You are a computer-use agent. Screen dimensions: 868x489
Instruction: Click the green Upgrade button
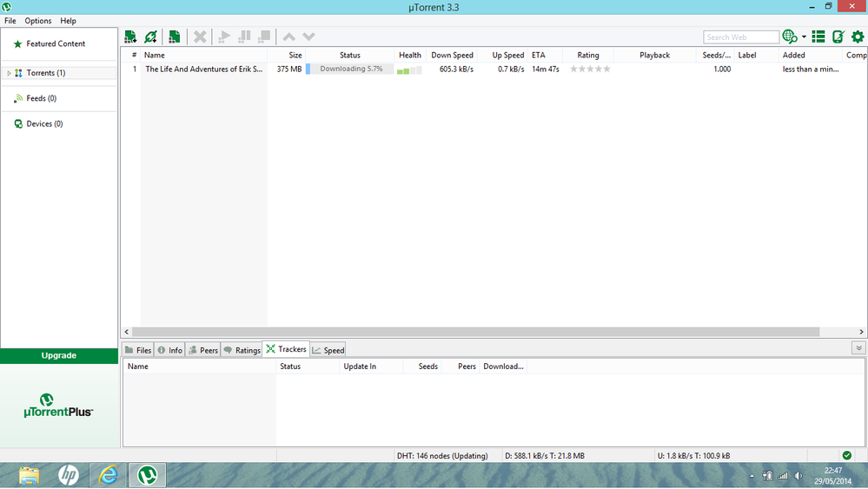[59, 356]
